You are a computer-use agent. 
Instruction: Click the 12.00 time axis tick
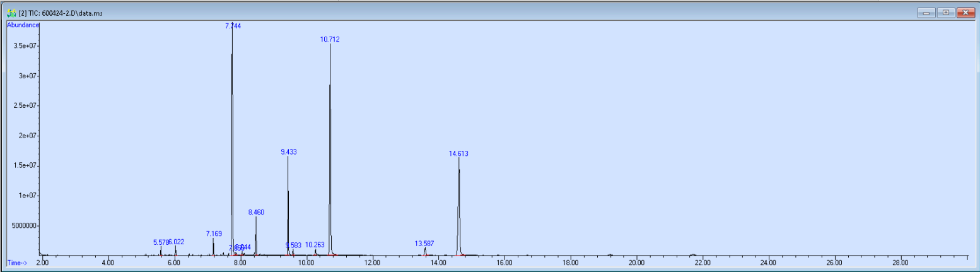point(372,262)
